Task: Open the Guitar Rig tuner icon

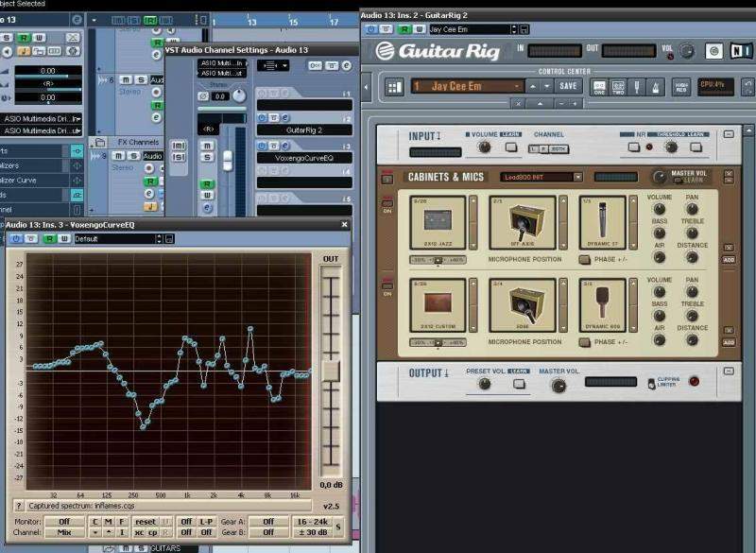Action: point(637,87)
